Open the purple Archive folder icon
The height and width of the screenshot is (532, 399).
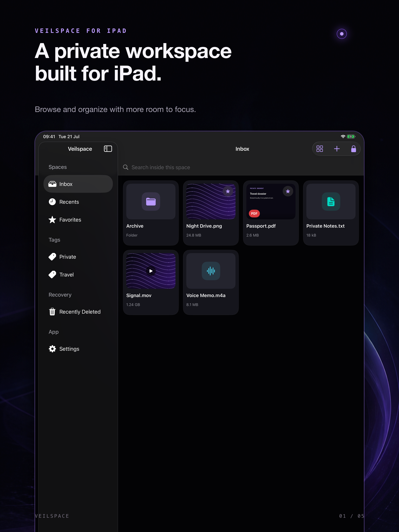tap(151, 202)
